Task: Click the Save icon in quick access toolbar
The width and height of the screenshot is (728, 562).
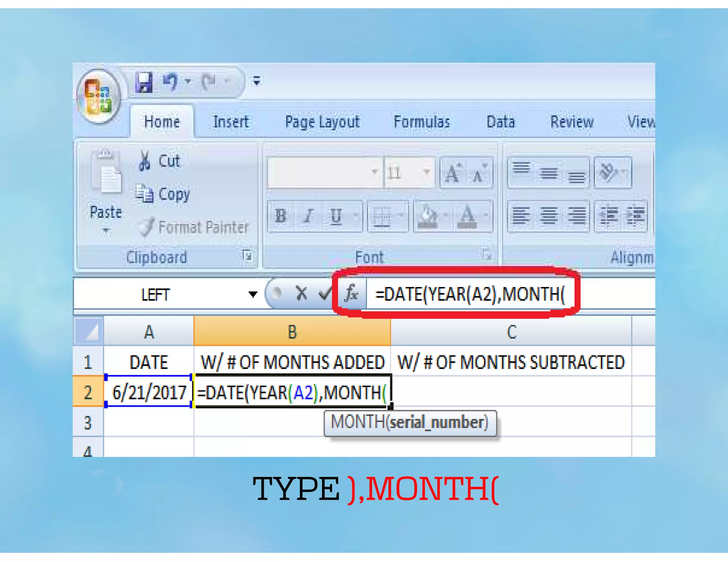Action: click(x=144, y=82)
